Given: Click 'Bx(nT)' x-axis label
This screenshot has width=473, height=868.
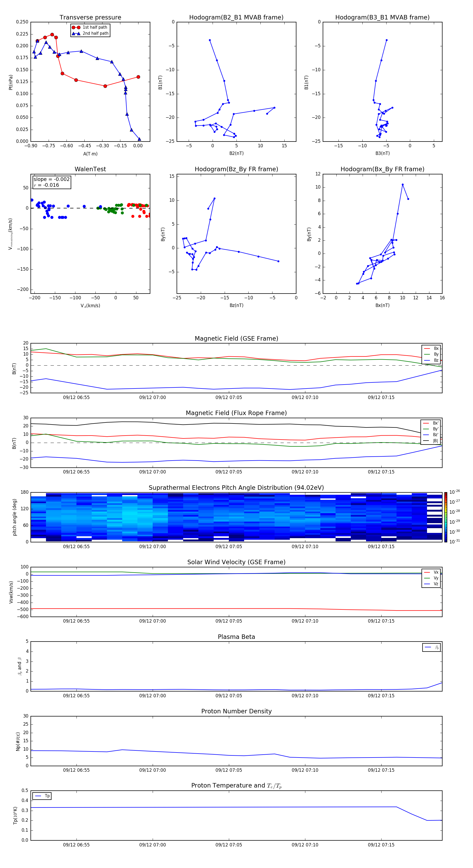Looking at the screenshot, I should 382,305.
